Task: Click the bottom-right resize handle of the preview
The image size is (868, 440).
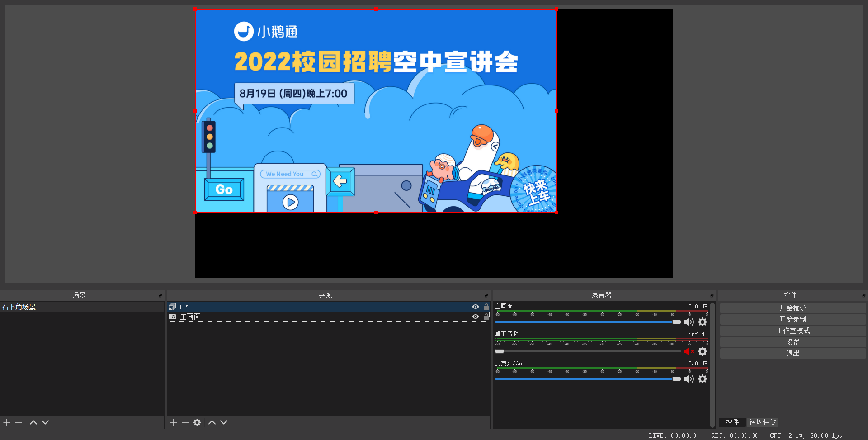Action: [557, 212]
